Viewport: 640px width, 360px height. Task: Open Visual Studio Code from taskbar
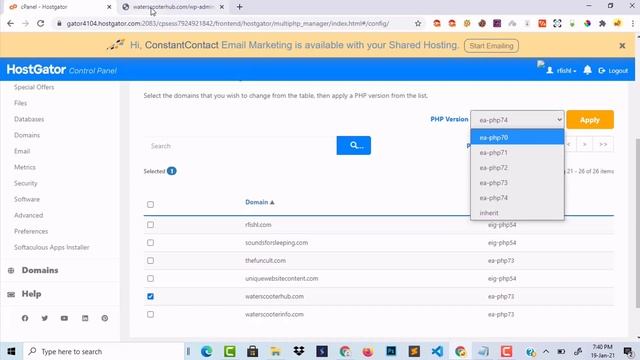pyautogui.click(x=437, y=351)
